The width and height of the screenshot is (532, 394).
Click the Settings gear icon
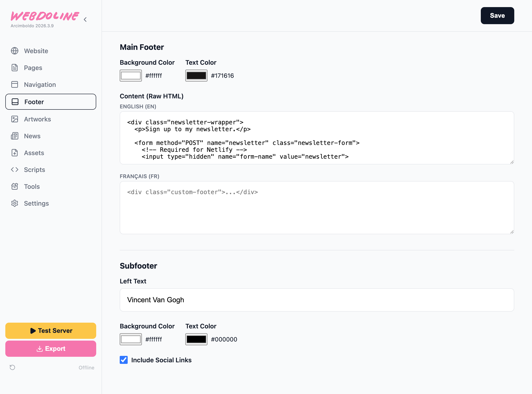(x=15, y=203)
